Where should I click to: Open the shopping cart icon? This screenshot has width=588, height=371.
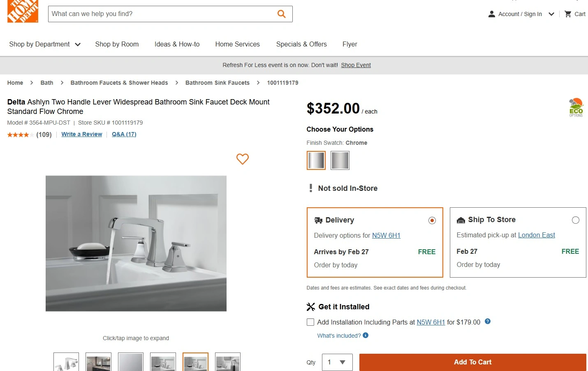pyautogui.click(x=568, y=14)
